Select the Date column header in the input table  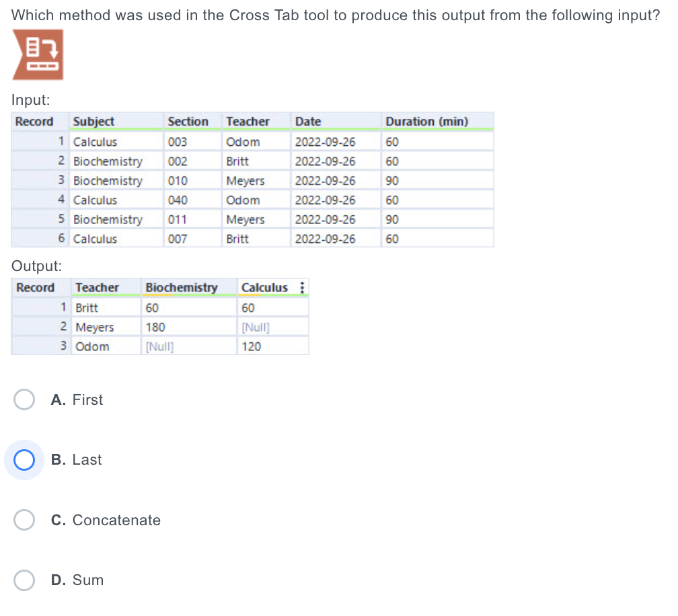336,122
